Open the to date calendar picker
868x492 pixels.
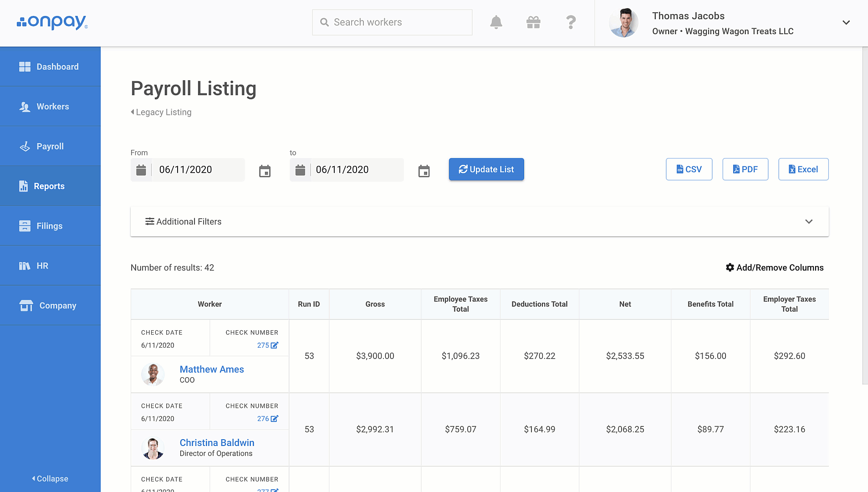pos(424,171)
